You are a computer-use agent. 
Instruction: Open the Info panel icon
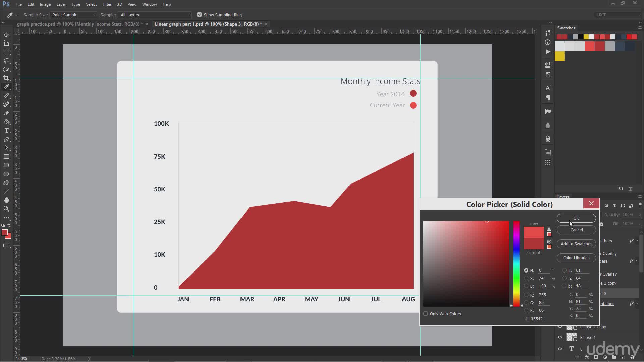coord(548,42)
